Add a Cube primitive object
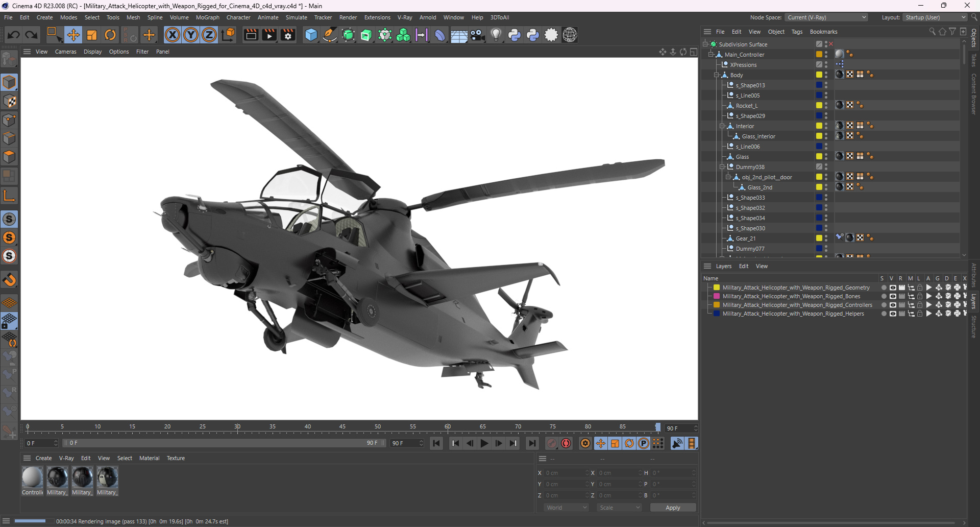The width and height of the screenshot is (980, 527). 311,35
